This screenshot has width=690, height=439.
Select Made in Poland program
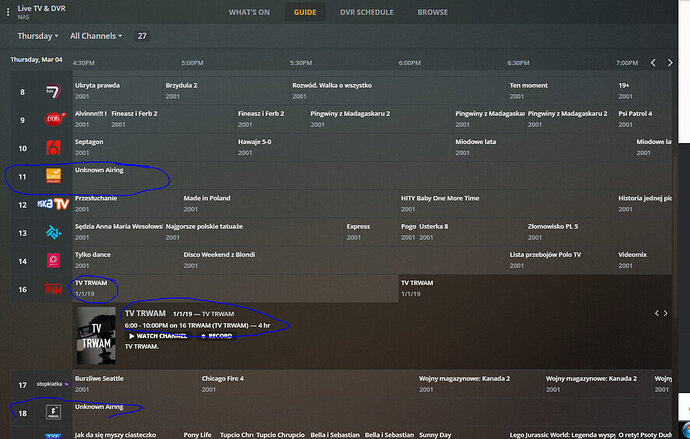(x=290, y=204)
